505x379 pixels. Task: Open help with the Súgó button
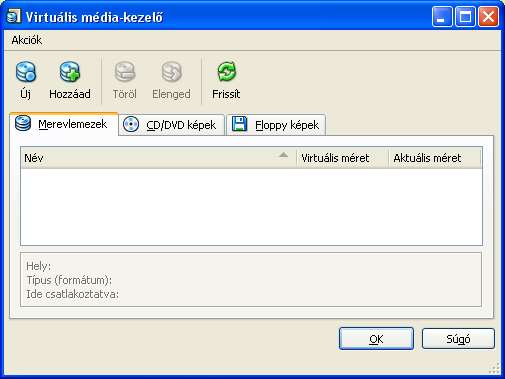pyautogui.click(x=458, y=339)
